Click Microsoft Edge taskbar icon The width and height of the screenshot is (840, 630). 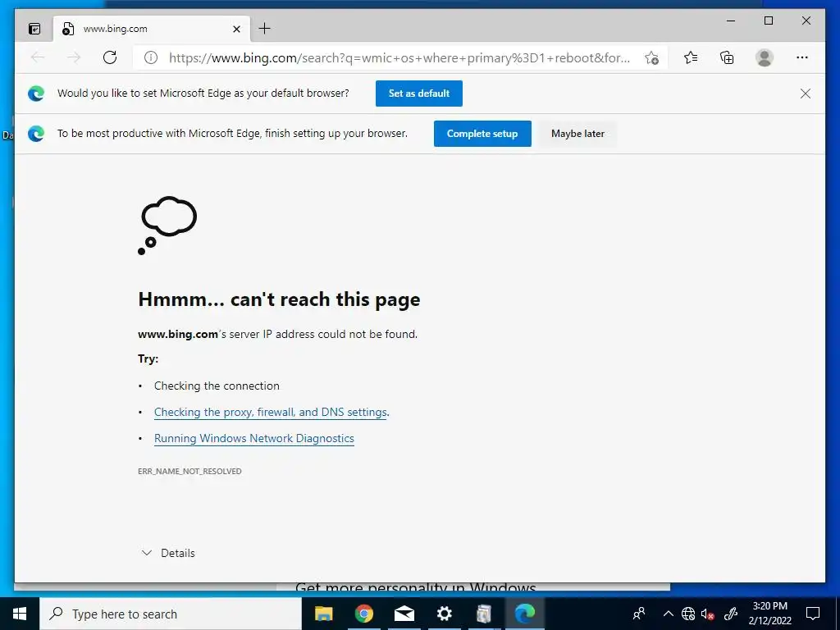click(x=524, y=614)
